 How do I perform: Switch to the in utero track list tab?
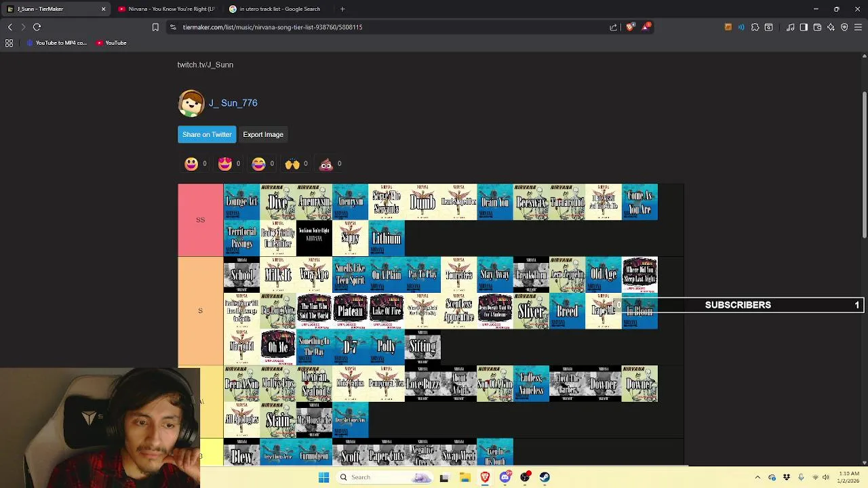[278, 9]
